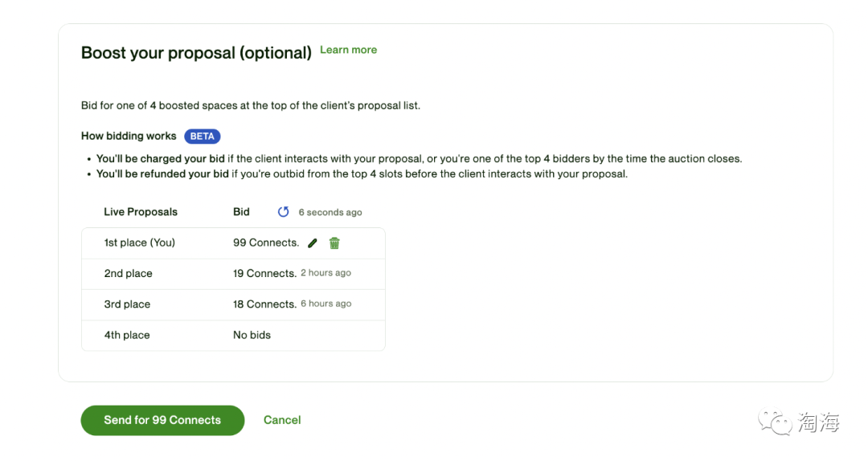Click the How bidding works heading
The width and height of the screenshot is (868, 461).
(129, 137)
